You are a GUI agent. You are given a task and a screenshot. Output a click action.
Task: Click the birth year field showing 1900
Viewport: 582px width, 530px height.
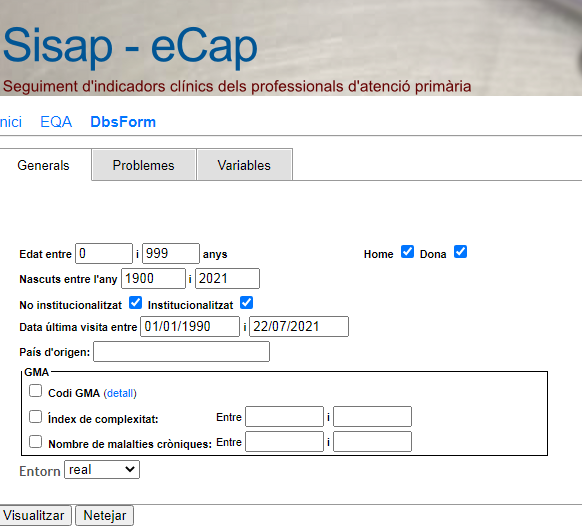click(x=153, y=278)
